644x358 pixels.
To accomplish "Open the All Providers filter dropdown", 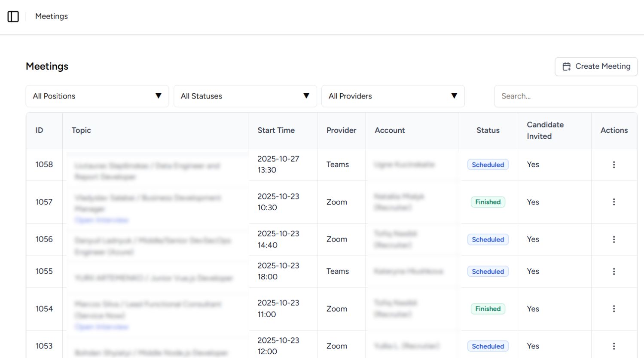I will [393, 96].
